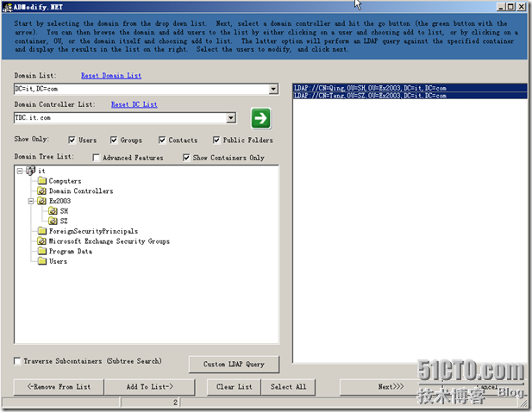
Task: Select the SH tree label
Action: pyautogui.click(x=64, y=211)
